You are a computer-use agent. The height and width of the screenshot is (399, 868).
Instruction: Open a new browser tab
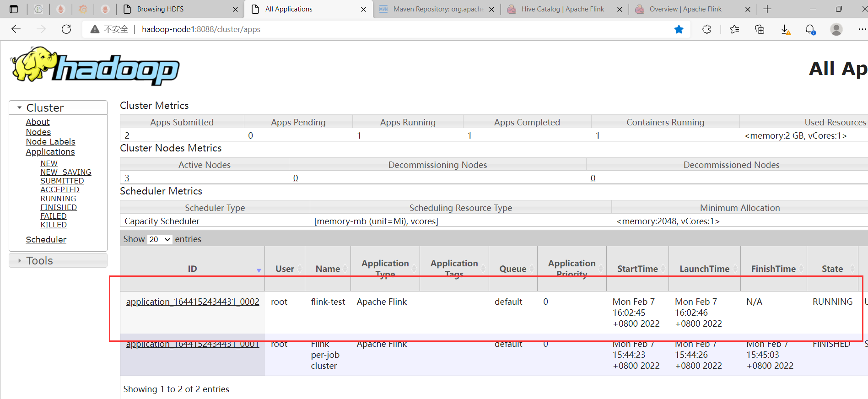[767, 9]
